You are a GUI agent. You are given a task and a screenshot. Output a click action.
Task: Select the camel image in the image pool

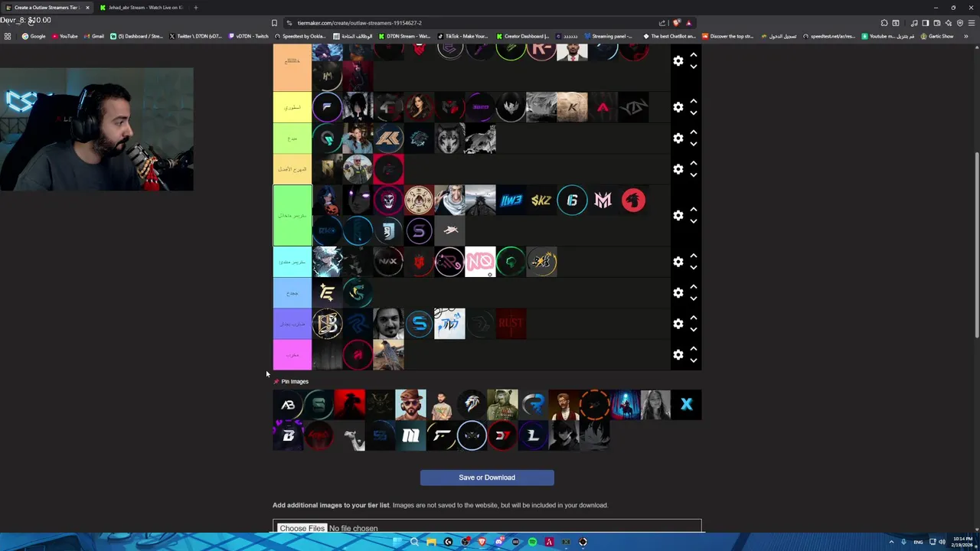[x=349, y=435]
